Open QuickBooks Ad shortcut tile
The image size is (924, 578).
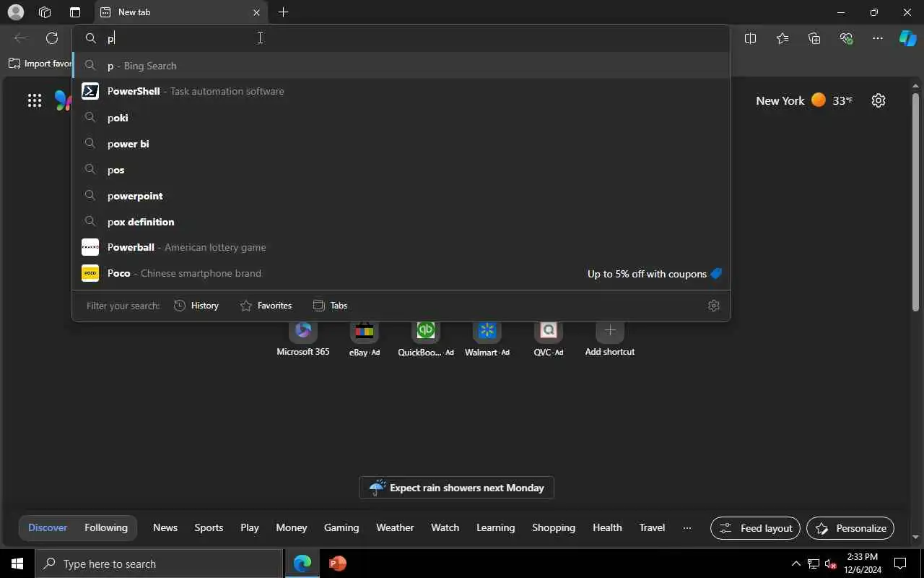426,340
